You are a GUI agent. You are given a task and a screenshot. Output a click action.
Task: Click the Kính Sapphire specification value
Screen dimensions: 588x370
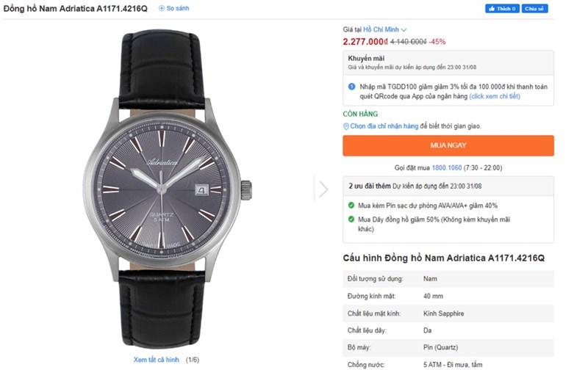click(443, 313)
